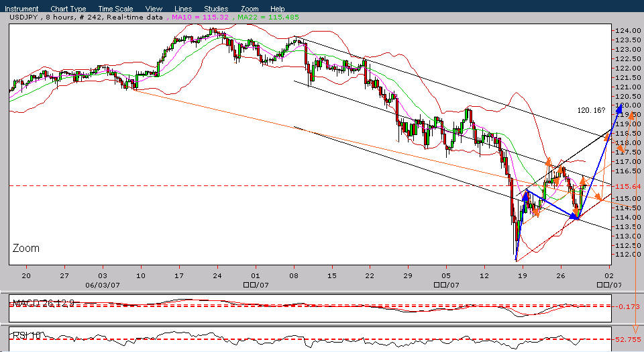Click the 19 date tick on time axis

point(523,275)
